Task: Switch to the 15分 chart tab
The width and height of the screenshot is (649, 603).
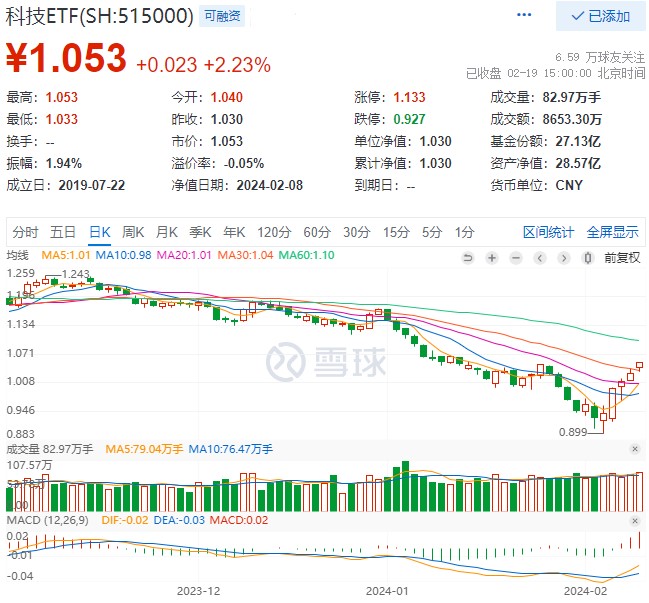Action: [x=396, y=232]
